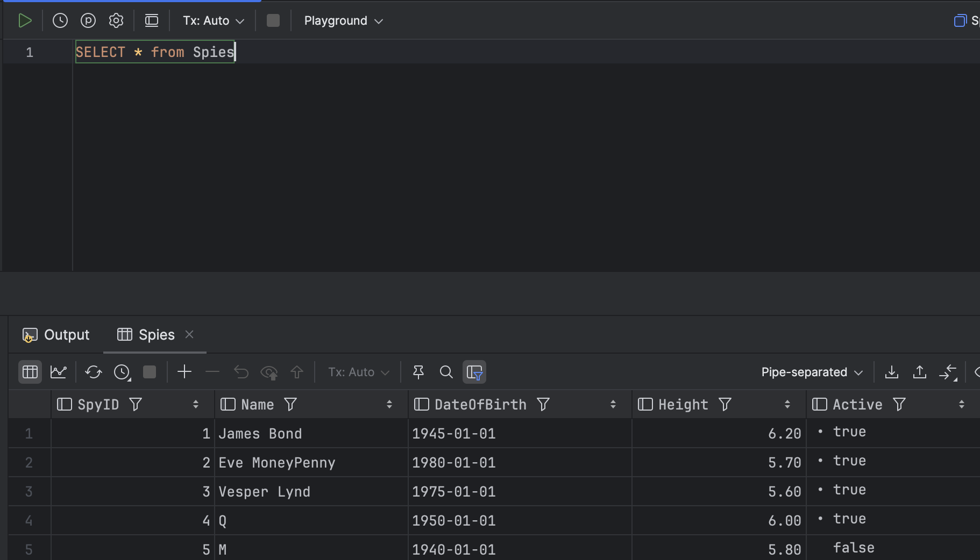
Task: Run the SELECT query with the green play button
Action: point(25,20)
